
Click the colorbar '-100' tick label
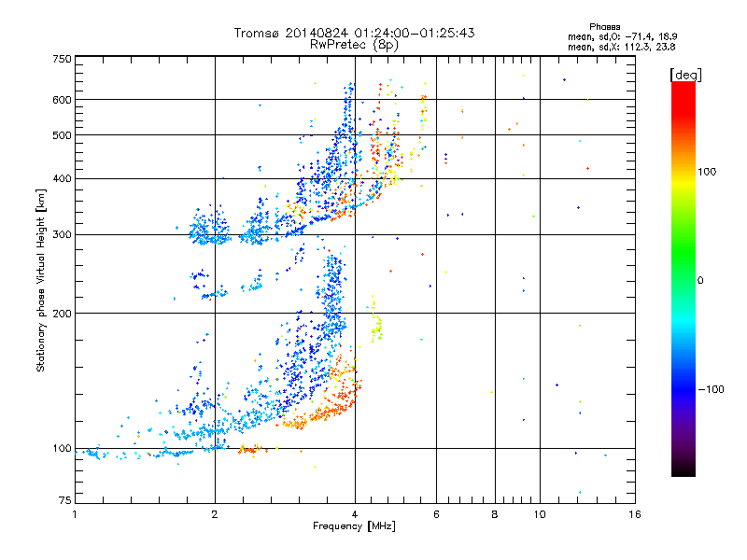[711, 389]
